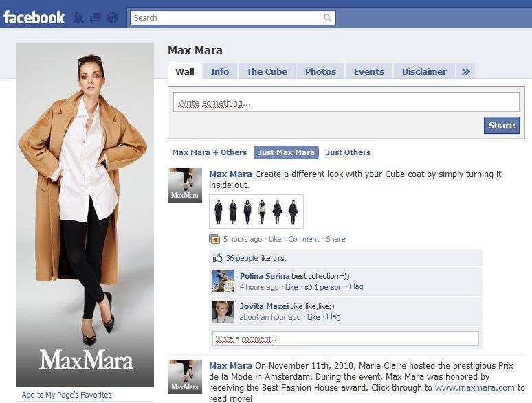The height and width of the screenshot is (403, 532).
Task: Click the photo album icon beside 5 hours ago
Action: click(x=214, y=239)
